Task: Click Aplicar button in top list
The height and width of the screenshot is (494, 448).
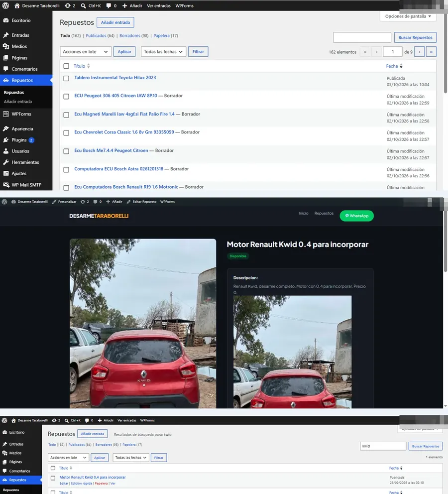Action: pos(124,52)
